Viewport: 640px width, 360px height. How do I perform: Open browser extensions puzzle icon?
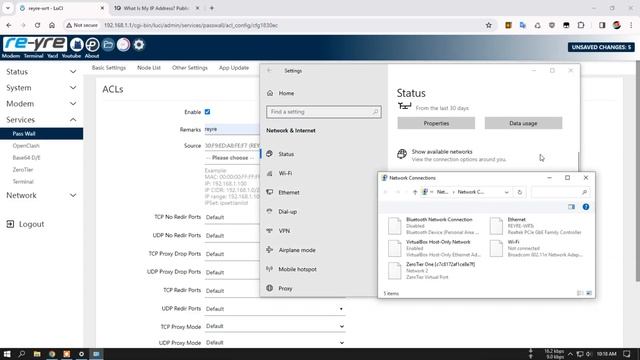click(581, 25)
